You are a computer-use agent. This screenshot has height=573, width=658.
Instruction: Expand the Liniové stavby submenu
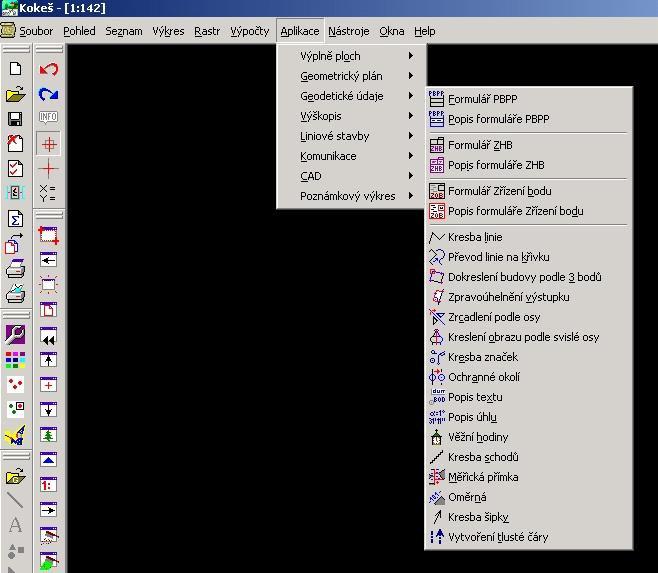tap(351, 136)
